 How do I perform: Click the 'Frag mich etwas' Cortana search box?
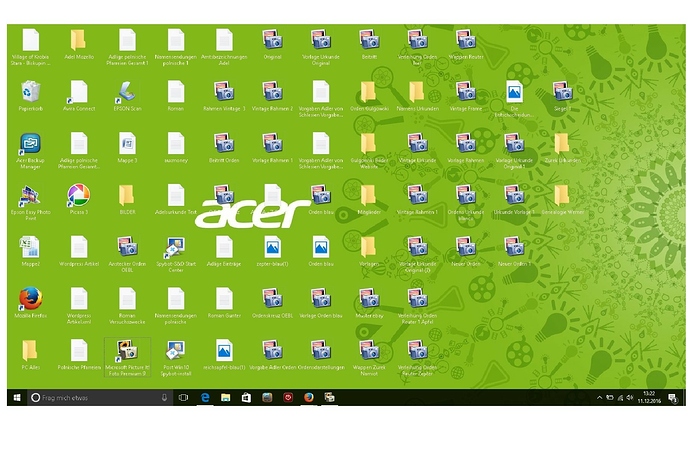(x=100, y=397)
